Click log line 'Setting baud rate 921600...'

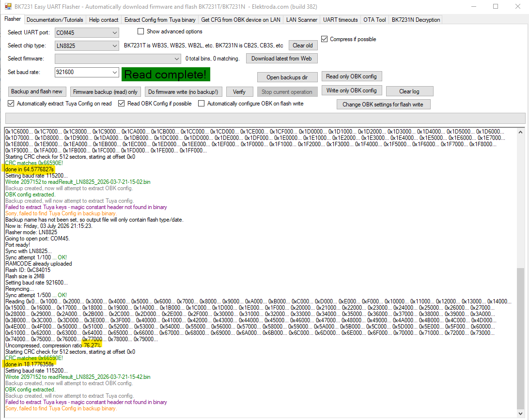pyautogui.click(x=36, y=283)
